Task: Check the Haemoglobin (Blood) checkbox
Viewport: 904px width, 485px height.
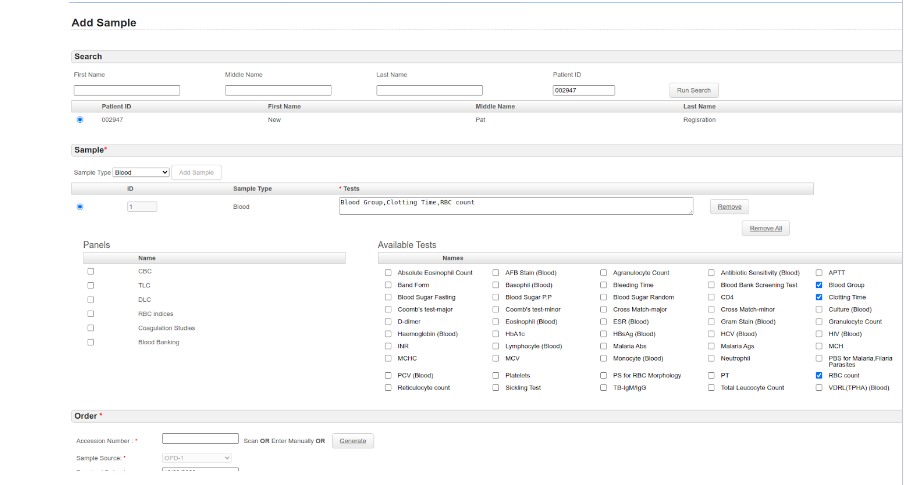Action: coord(388,334)
